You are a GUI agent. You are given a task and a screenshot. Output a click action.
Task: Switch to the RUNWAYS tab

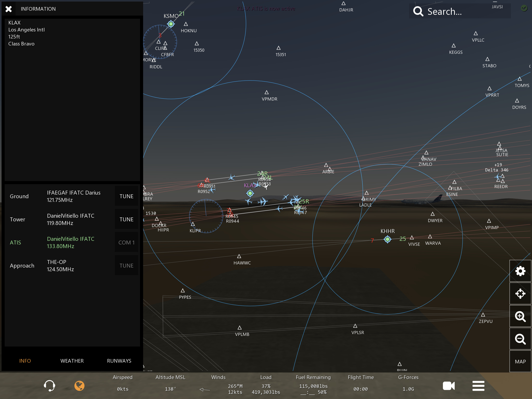point(119,361)
